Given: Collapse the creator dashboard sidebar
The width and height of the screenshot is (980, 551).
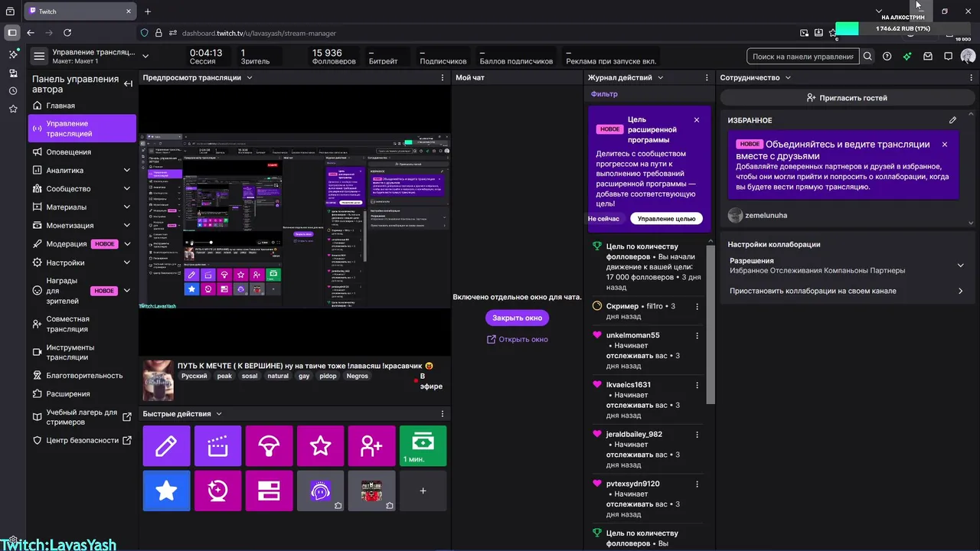Looking at the screenshot, I should 128,84.
